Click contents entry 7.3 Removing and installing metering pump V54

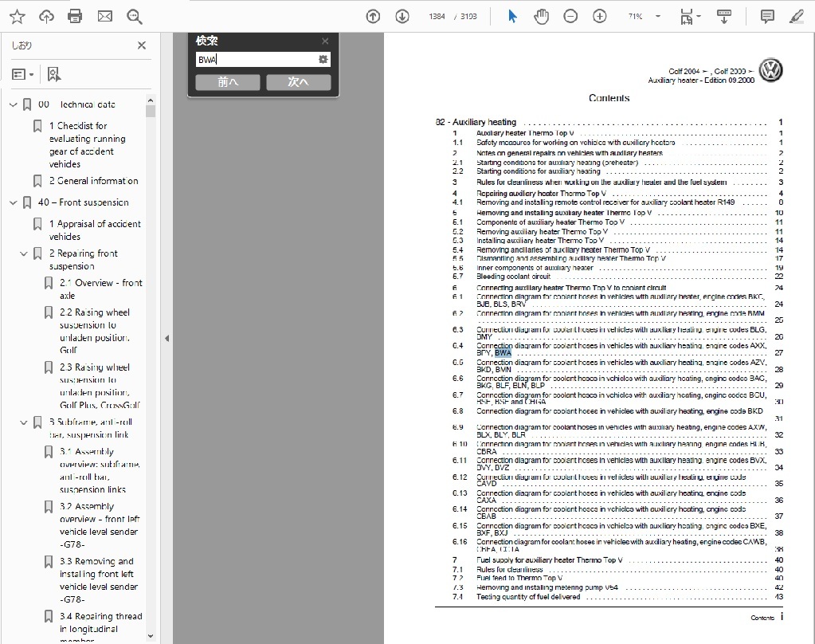[547, 587]
